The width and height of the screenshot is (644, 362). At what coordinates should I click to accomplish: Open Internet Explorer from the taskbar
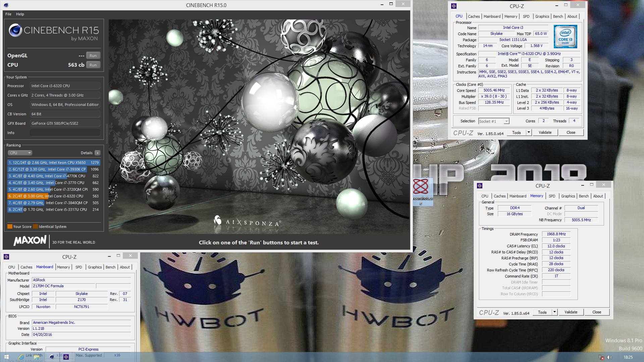click(21, 357)
